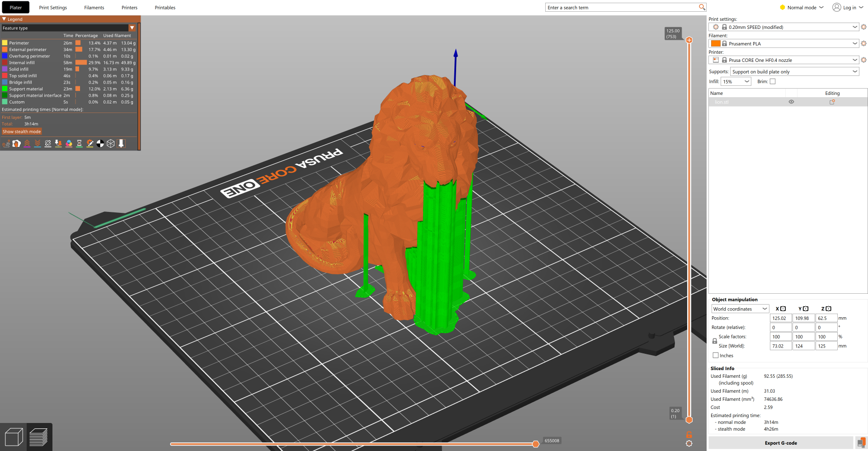Toggle travel moves visibility icon in legend

(x=6, y=144)
